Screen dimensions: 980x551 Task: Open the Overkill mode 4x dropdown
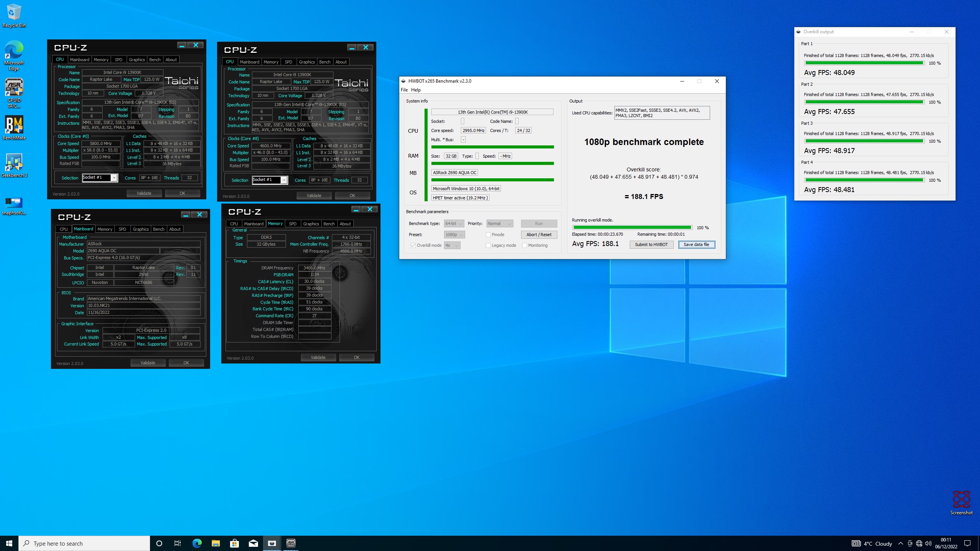[x=452, y=245]
